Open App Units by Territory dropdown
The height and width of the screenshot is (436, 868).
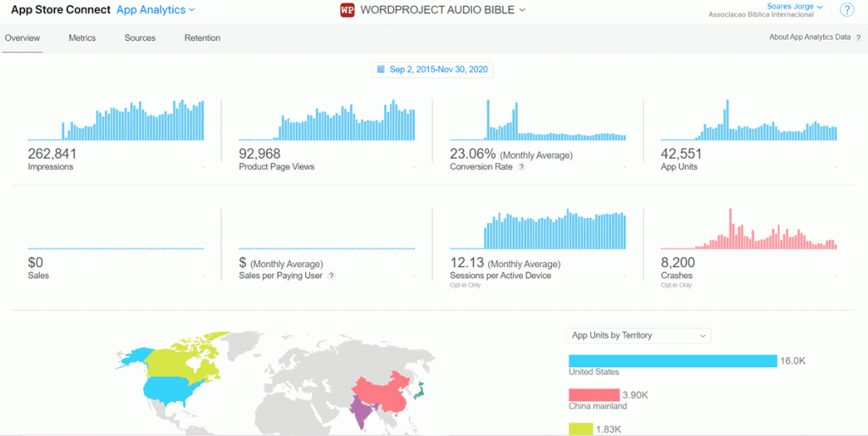click(x=638, y=336)
